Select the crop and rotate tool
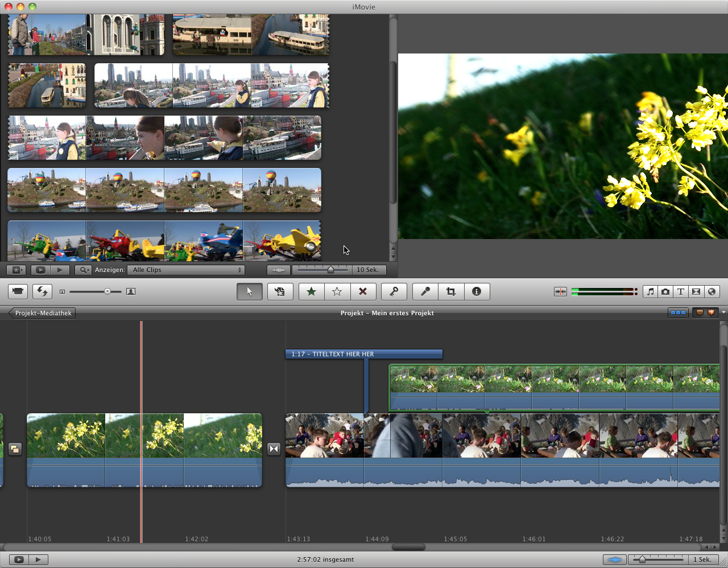Screen dimensions: 728x568 click(x=451, y=291)
